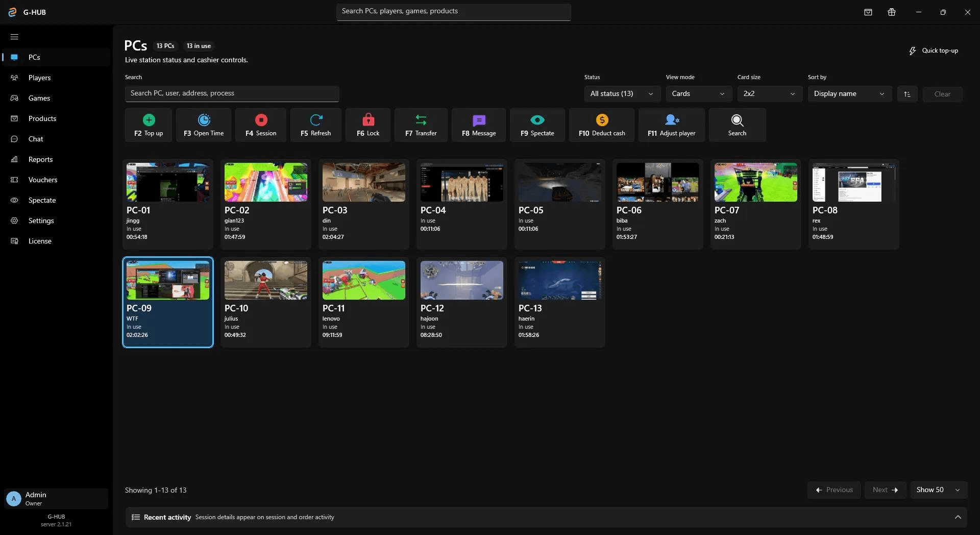
Task: Open the F3 Open Time action
Action: 204,125
